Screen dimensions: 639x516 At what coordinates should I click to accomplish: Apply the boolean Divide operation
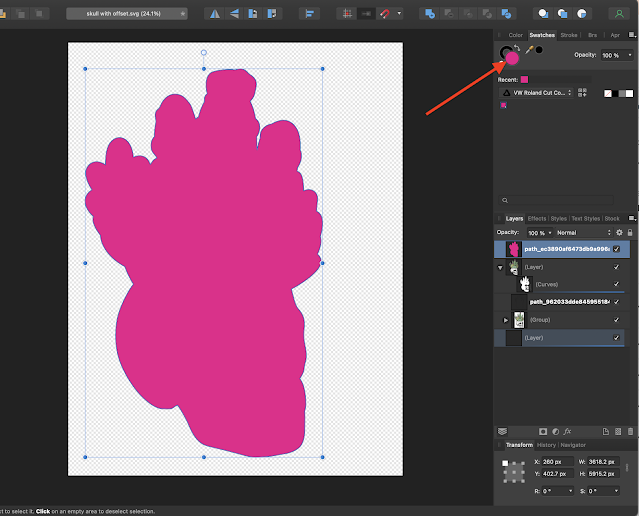coord(506,14)
